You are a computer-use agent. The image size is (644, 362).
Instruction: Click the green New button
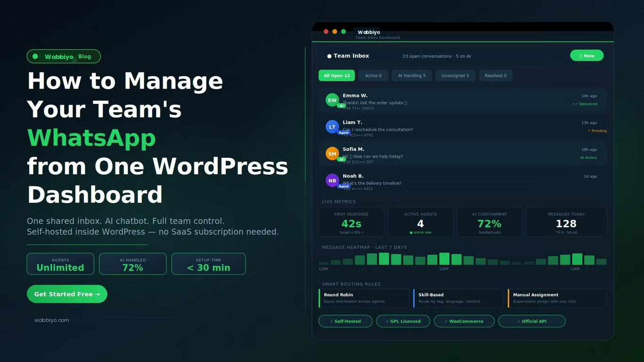coord(587,56)
